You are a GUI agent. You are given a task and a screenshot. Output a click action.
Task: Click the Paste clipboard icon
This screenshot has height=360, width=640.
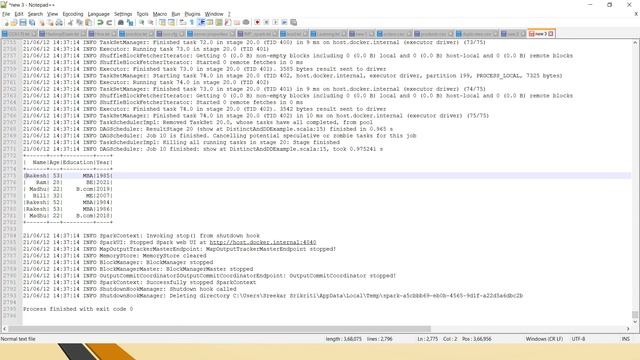[88, 22]
